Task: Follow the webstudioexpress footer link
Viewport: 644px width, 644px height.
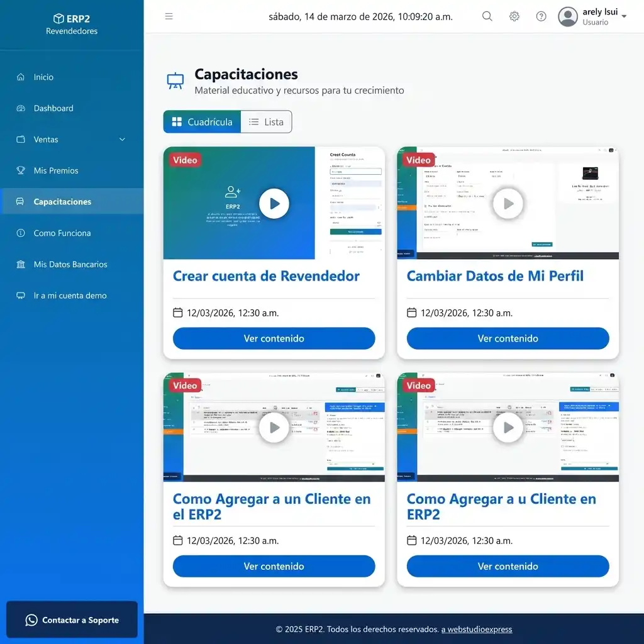Action: (476, 629)
